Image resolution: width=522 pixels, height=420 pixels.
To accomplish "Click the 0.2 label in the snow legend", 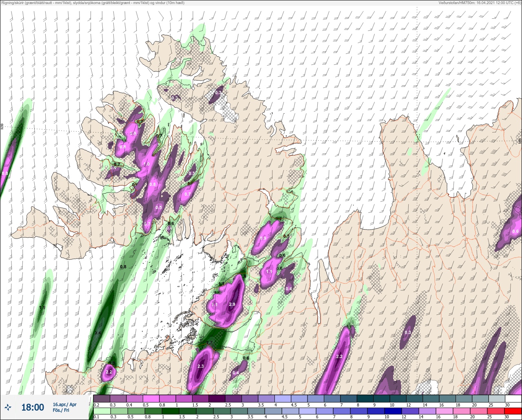I will [96, 405].
